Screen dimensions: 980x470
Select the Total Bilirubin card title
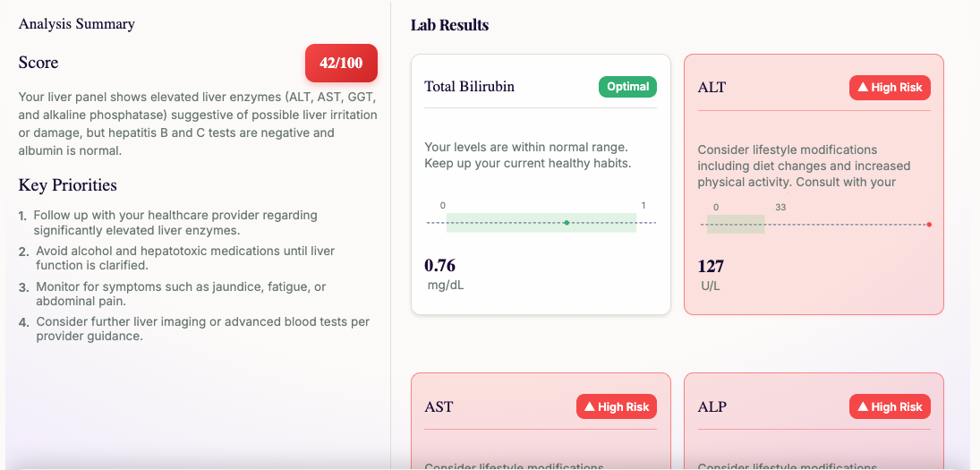coord(469,87)
